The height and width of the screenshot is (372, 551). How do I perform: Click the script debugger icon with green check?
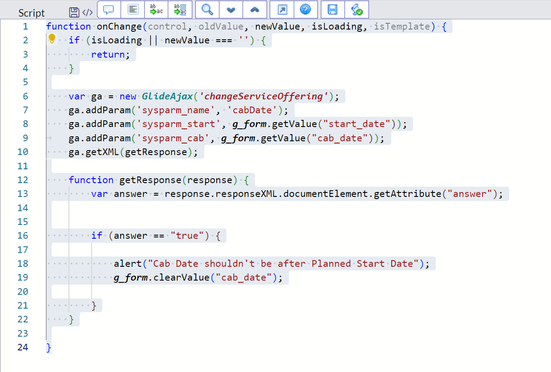(356, 9)
